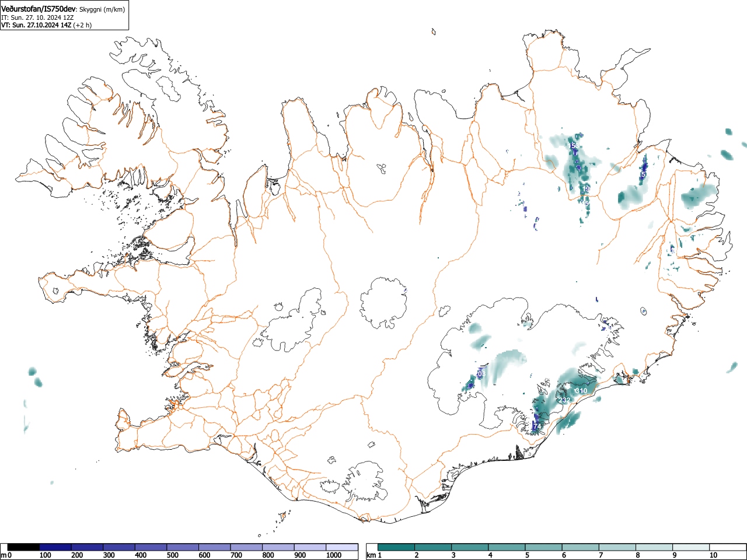Click the 9–10 km palest legend swatch
747x560 pixels.
tap(691, 547)
